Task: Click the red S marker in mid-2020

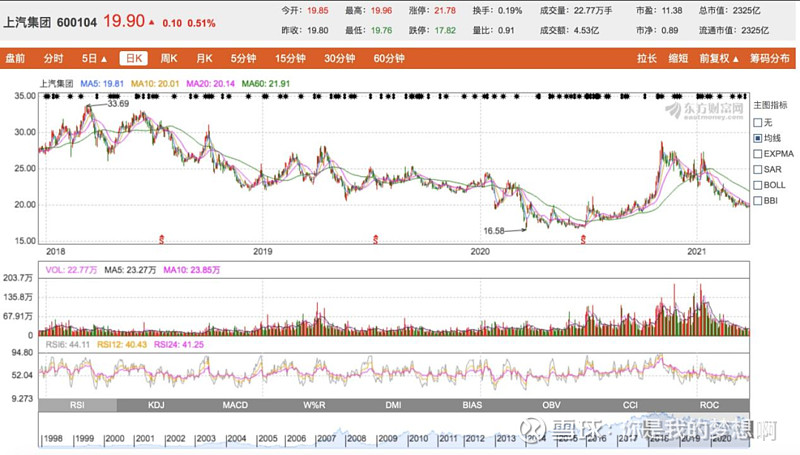Action: pos(583,239)
